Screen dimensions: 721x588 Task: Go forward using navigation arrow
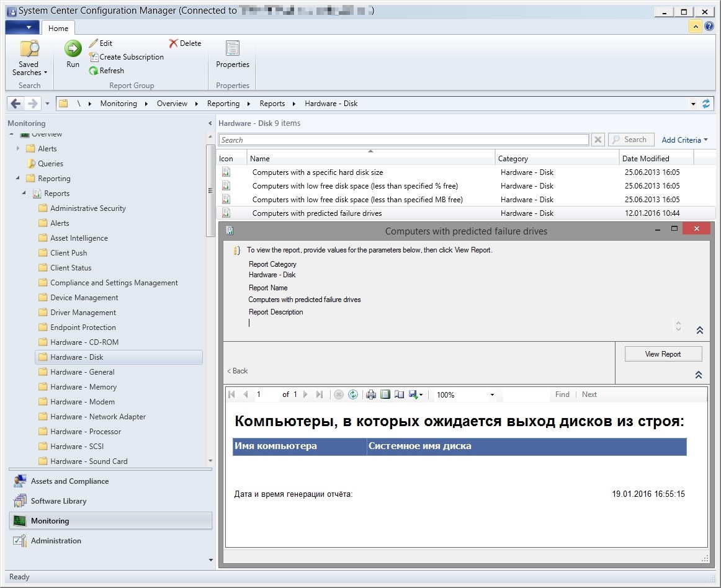coord(33,104)
